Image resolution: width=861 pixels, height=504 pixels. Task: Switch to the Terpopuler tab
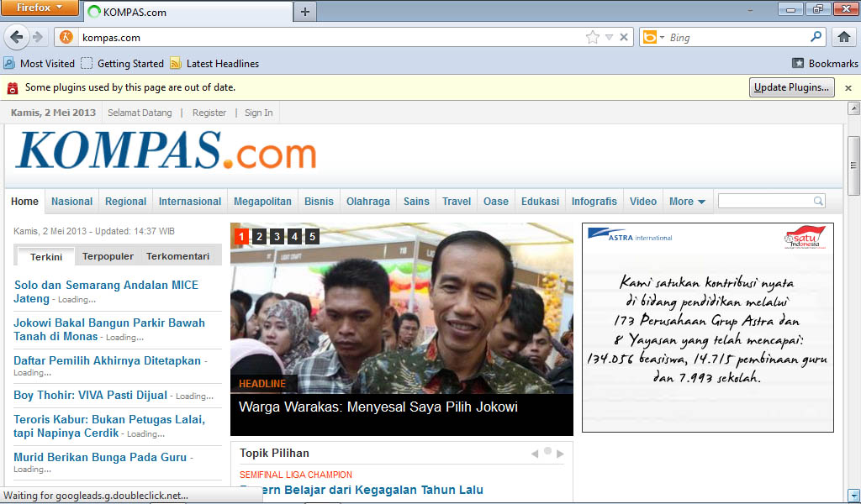click(108, 256)
